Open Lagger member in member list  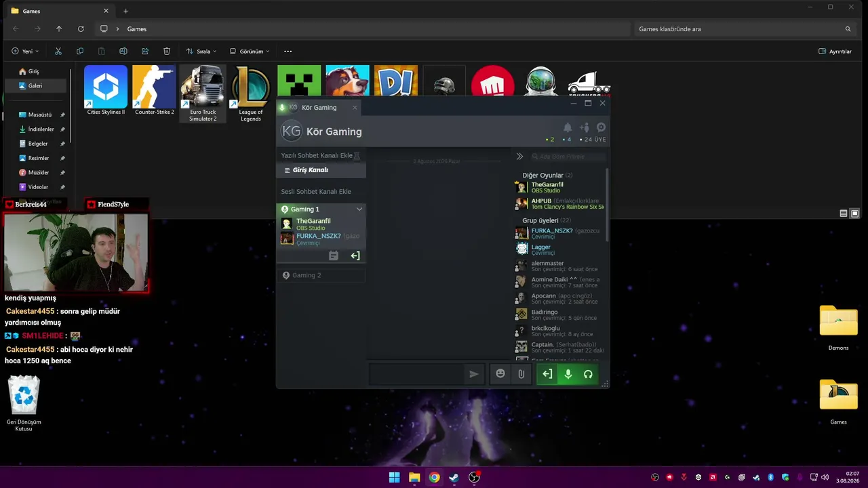559,249
